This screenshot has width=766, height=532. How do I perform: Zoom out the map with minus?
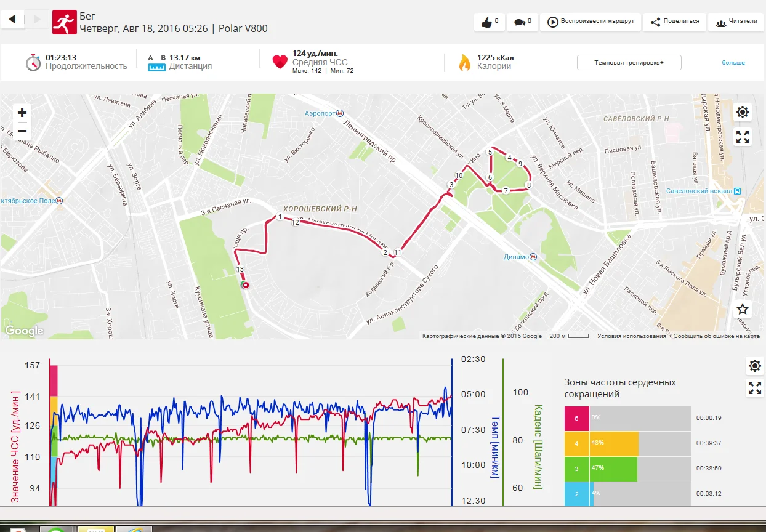click(x=22, y=131)
